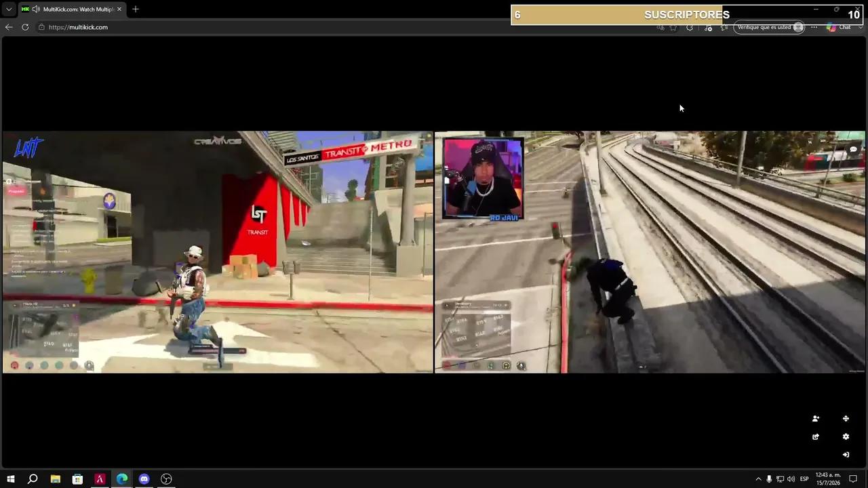
Task: Click the 'Verifique que es usted' profile button
Action: click(770, 27)
